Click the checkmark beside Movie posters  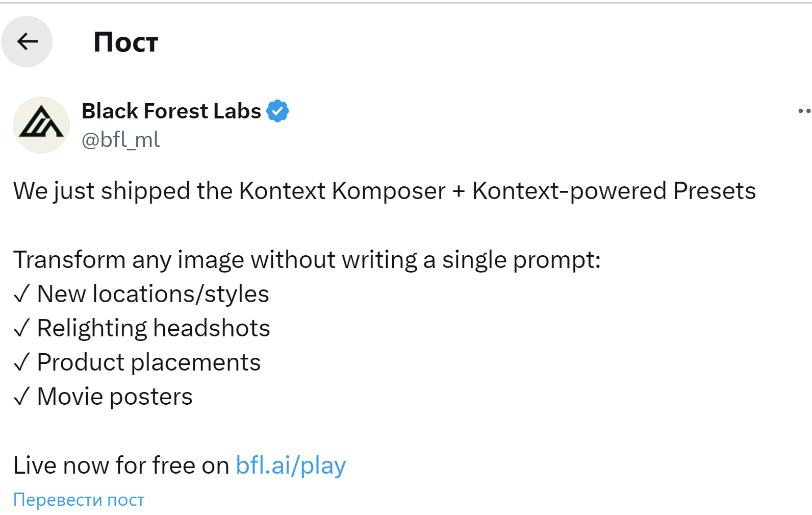[x=22, y=397]
